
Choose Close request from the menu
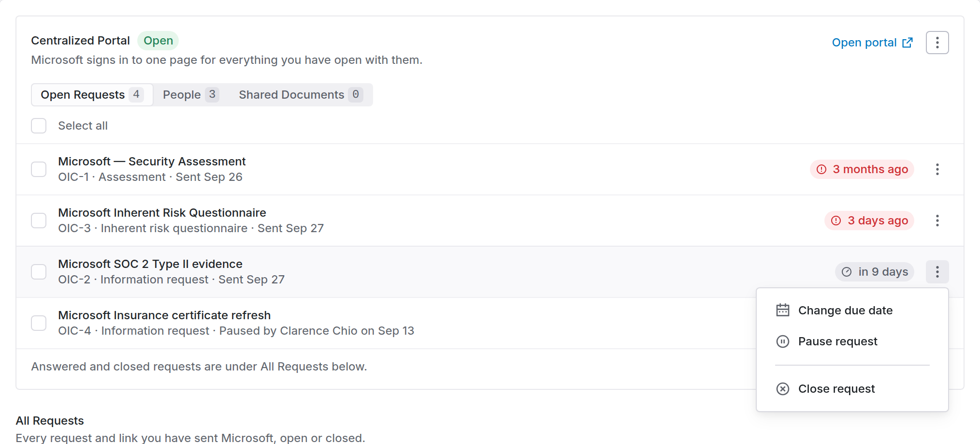tap(852, 389)
